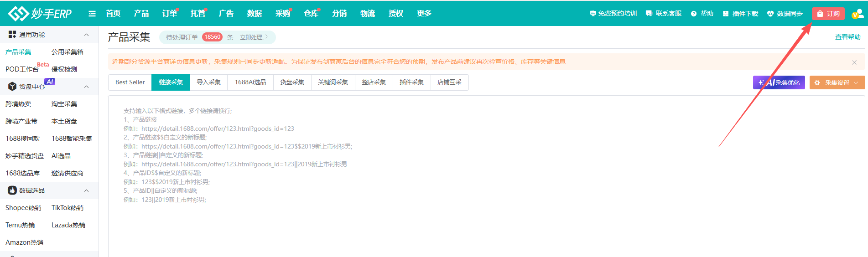Open 1688智能采集 in the sidebar
The image size is (868, 257).
pyautogui.click(x=72, y=139)
